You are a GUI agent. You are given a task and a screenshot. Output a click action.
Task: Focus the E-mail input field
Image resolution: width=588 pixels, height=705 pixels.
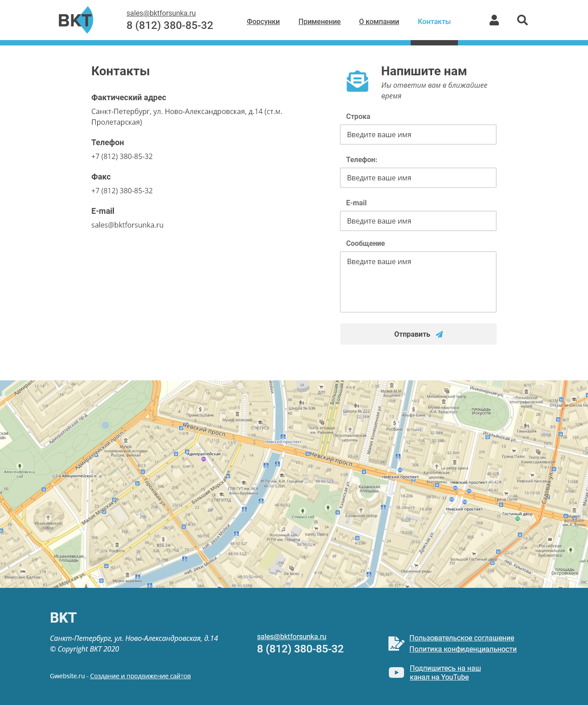pyautogui.click(x=418, y=221)
